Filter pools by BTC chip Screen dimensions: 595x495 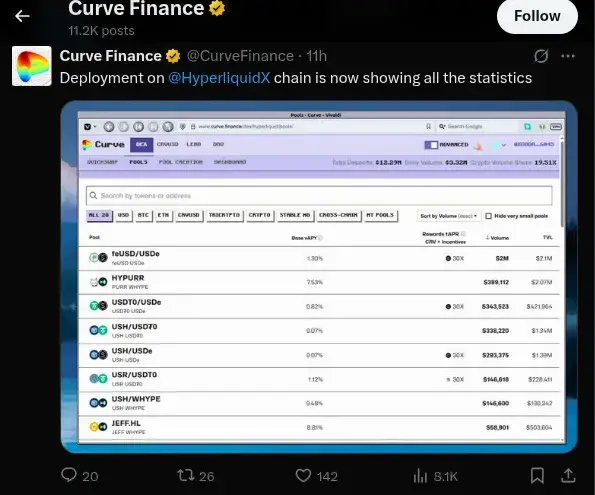pos(143,215)
